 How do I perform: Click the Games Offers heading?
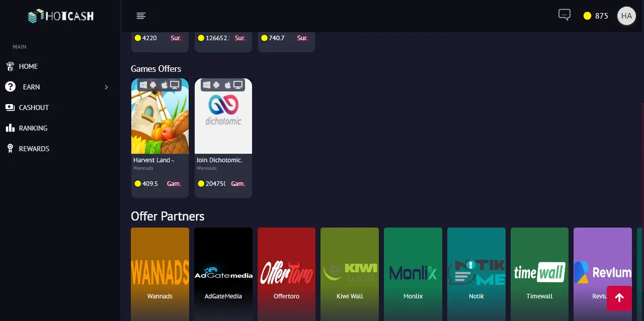pyautogui.click(x=156, y=69)
